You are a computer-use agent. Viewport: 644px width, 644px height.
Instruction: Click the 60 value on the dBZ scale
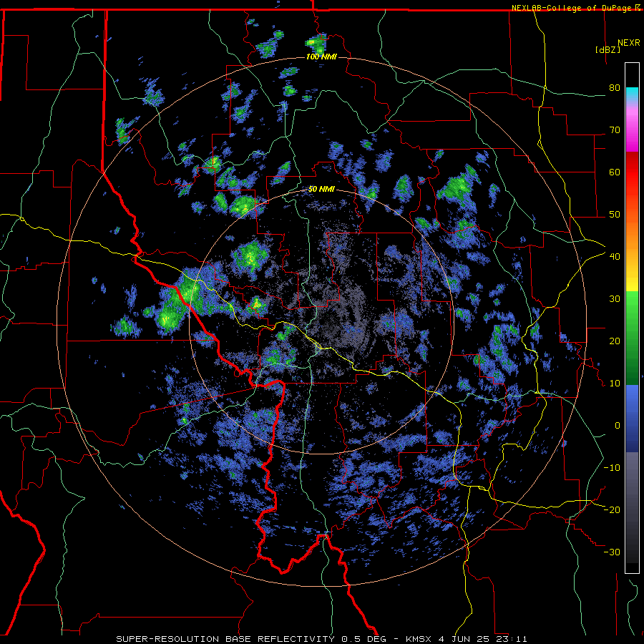point(615,172)
